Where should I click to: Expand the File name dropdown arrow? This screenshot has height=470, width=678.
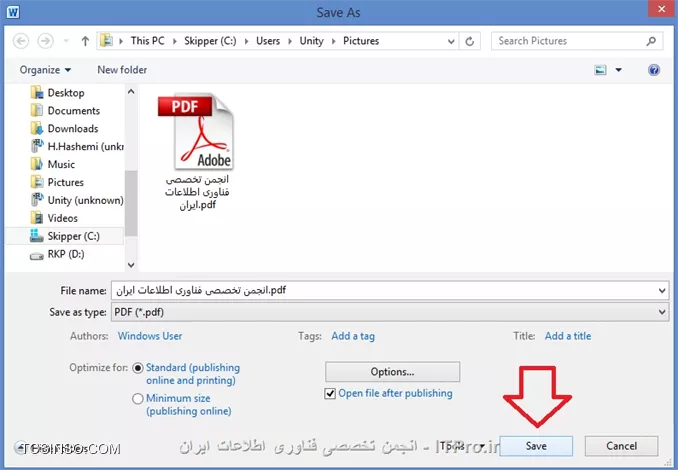coord(662,291)
